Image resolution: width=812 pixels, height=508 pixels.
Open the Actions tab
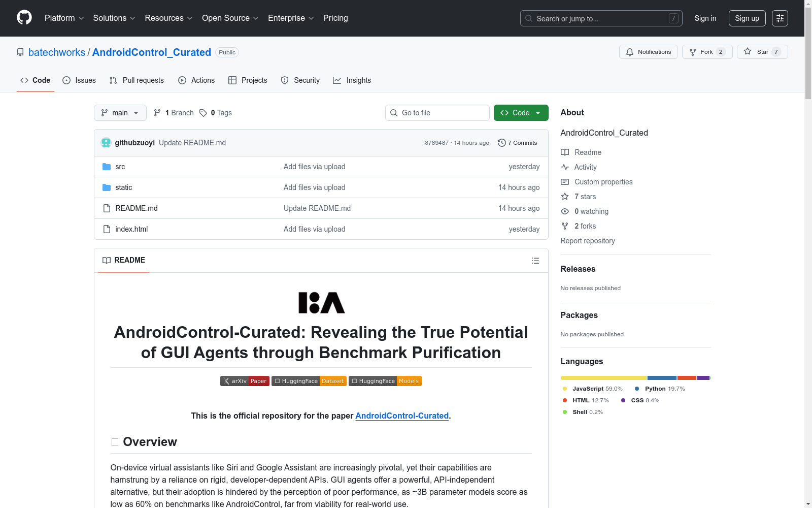click(x=196, y=80)
